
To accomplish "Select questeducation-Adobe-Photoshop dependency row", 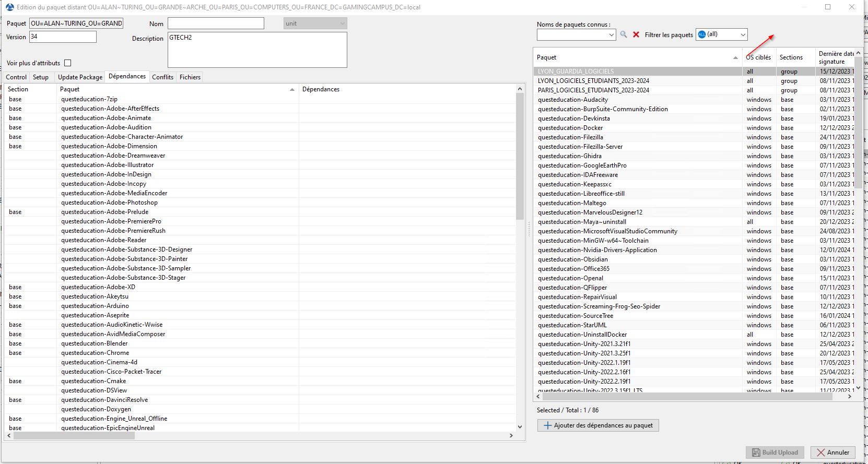I will pos(260,203).
